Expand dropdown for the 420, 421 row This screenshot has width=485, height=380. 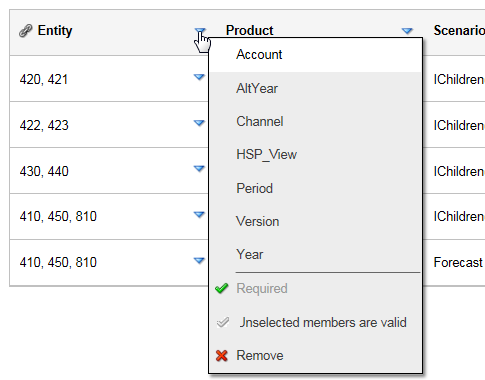pyautogui.click(x=199, y=77)
